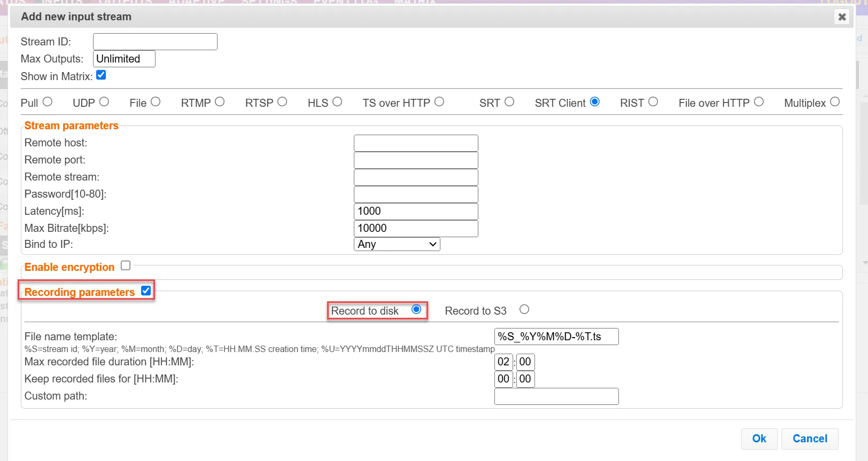The height and width of the screenshot is (461, 868).
Task: Click the keep recorded files hours field
Action: click(x=503, y=379)
